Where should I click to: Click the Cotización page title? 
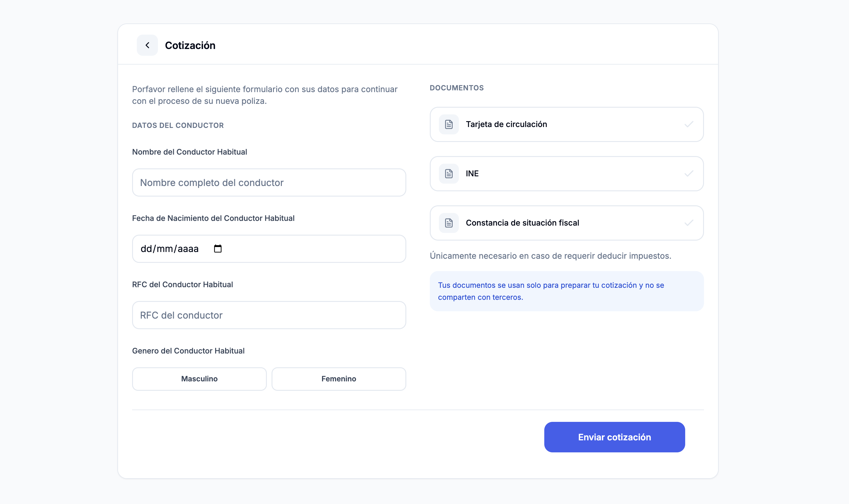tap(190, 45)
